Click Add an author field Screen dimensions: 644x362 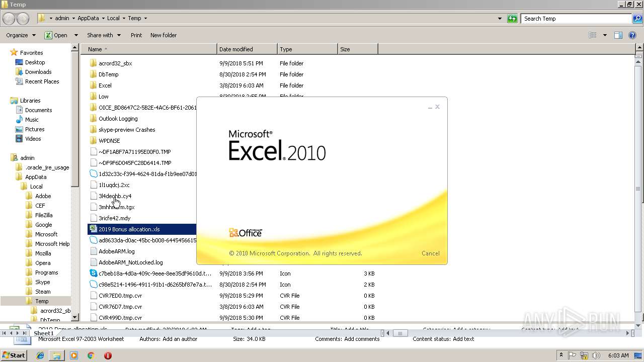point(180,339)
